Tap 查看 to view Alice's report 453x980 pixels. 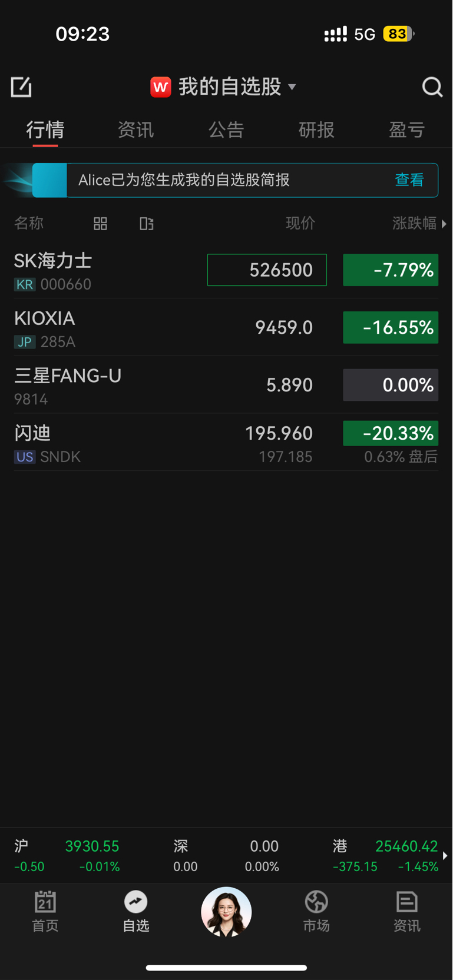409,180
